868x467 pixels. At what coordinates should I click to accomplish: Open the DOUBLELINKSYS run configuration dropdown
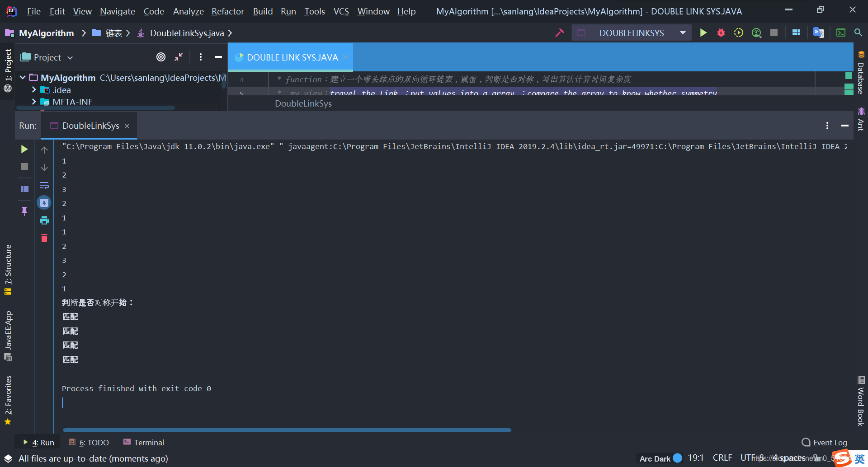[683, 33]
